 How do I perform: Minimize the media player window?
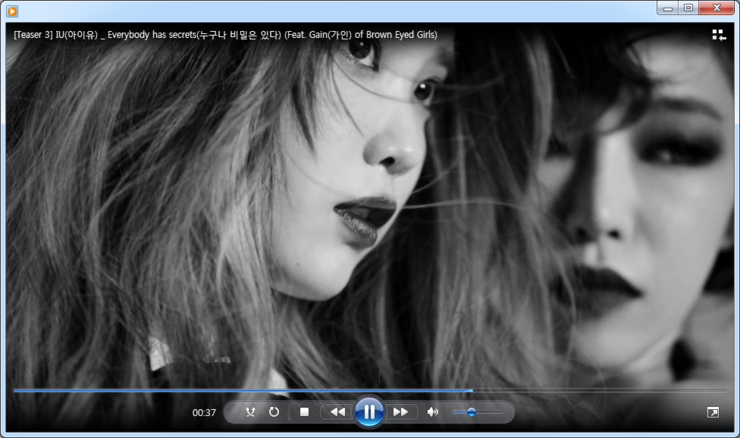click(x=667, y=8)
